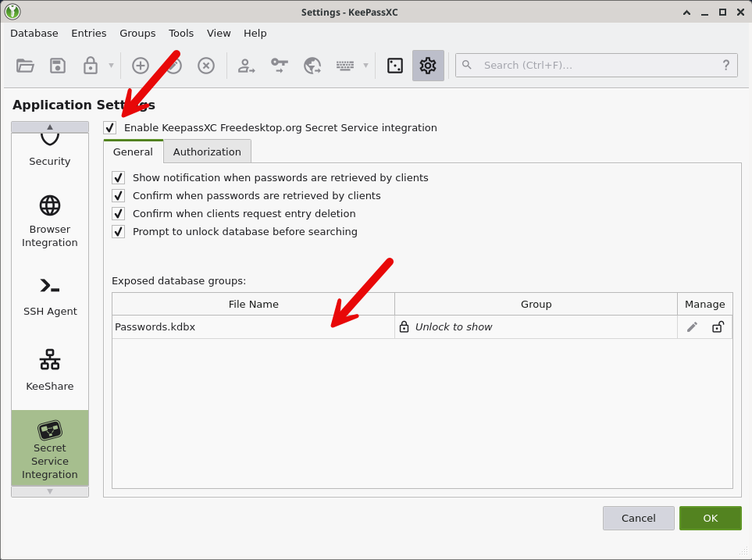Toggle Prompt to unlock database before searching

point(119,231)
